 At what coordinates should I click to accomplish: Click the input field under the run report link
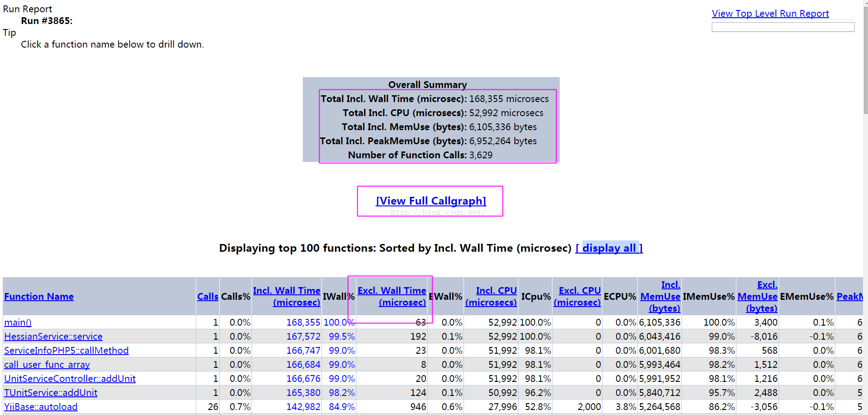783,27
